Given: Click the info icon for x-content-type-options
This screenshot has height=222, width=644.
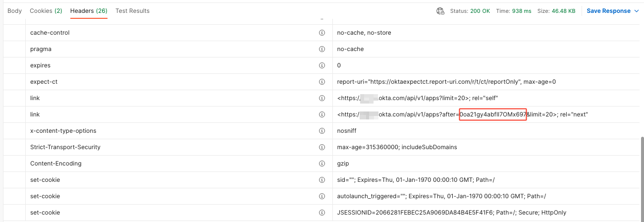Looking at the screenshot, I should click(322, 131).
